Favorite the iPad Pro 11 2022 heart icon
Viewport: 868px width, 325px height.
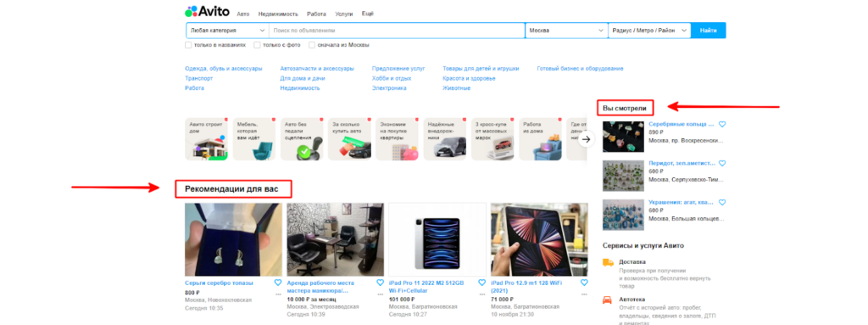click(x=481, y=283)
